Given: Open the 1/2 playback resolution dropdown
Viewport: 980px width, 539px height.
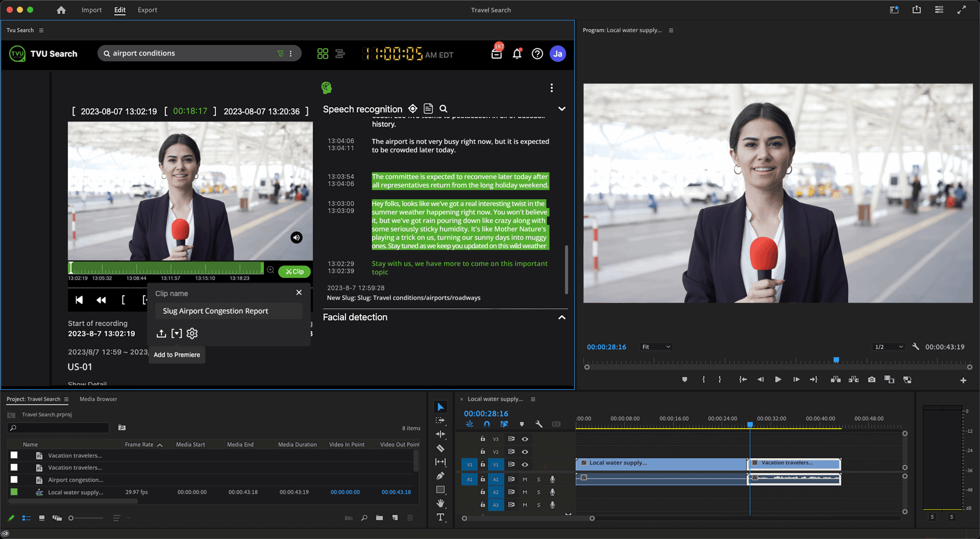Looking at the screenshot, I should pyautogui.click(x=889, y=347).
